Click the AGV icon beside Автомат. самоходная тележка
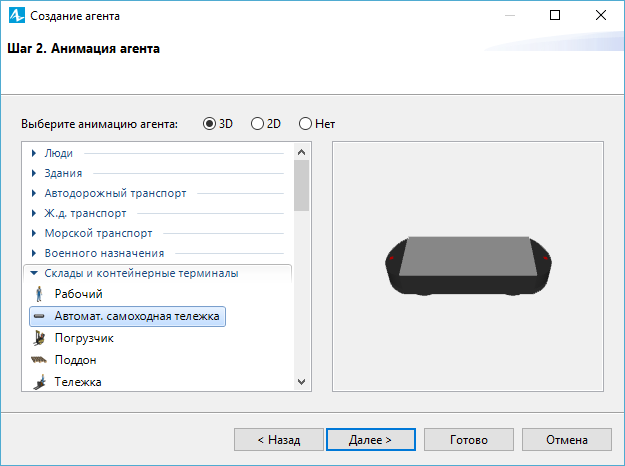625x466 pixels. click(39, 316)
